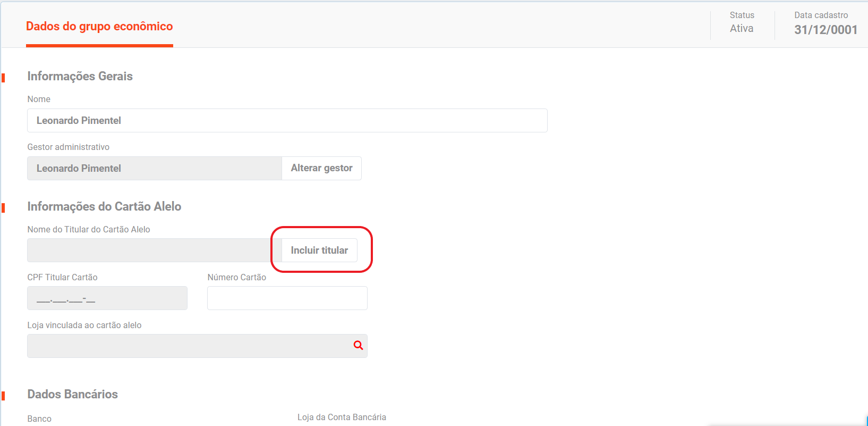The width and height of the screenshot is (868, 426).
Task: Click the CPF Titular Cartão masked field
Action: [x=107, y=298]
